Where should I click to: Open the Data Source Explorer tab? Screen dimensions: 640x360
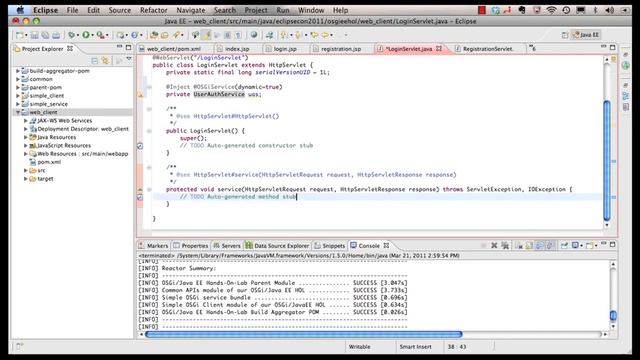pos(277,246)
